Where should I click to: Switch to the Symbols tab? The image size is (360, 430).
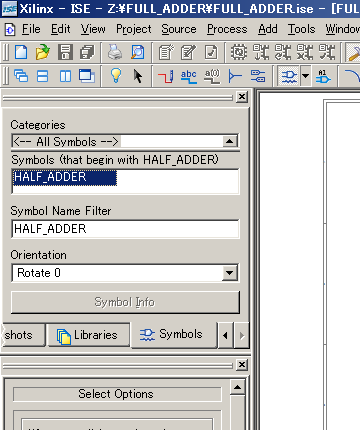pos(174,334)
